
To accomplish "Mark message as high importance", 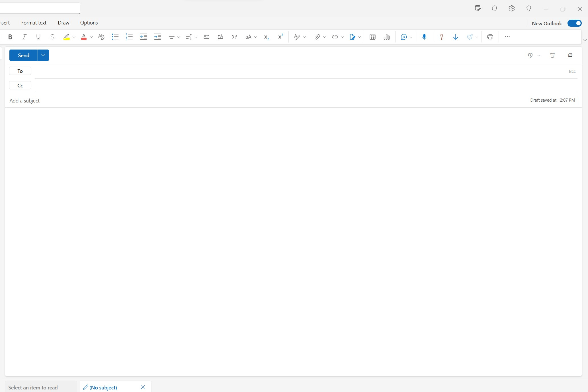I will (x=441, y=37).
